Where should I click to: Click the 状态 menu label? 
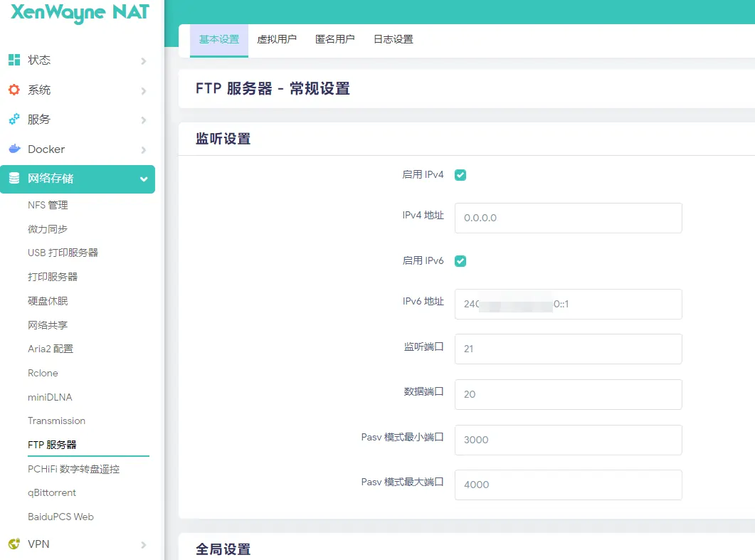click(39, 60)
